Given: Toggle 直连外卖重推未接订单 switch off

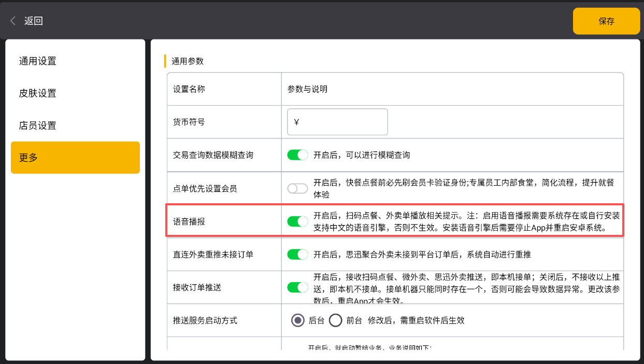Looking at the screenshot, I should [x=298, y=255].
